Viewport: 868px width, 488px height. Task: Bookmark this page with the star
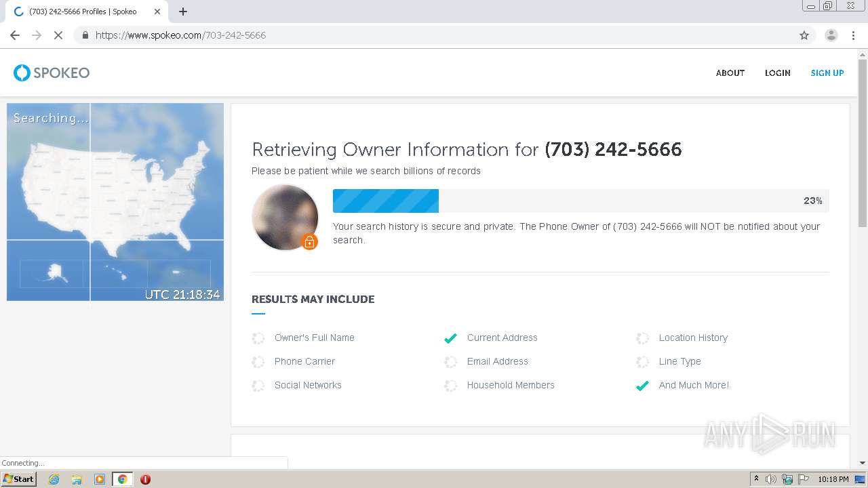pyautogui.click(x=804, y=35)
